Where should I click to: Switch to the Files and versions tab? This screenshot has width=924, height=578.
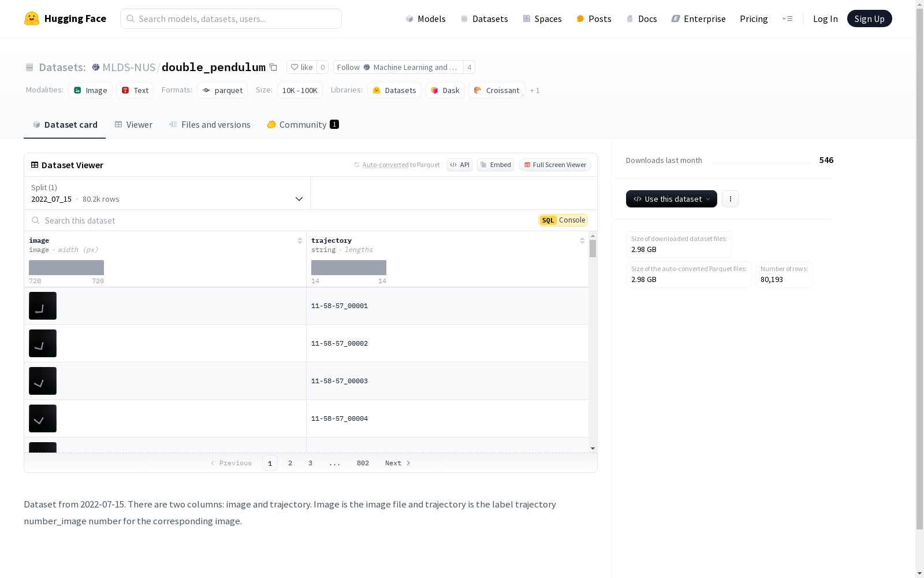[x=210, y=124]
